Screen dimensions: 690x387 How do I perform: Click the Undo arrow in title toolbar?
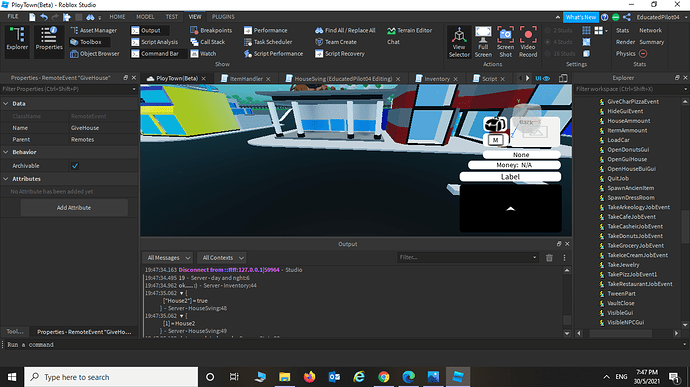point(44,17)
